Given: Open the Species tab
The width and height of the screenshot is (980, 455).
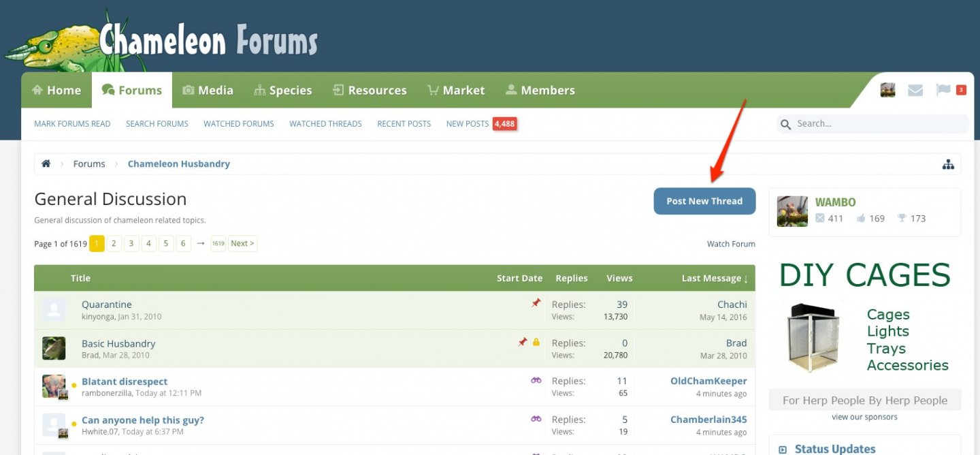Looking at the screenshot, I should [282, 90].
